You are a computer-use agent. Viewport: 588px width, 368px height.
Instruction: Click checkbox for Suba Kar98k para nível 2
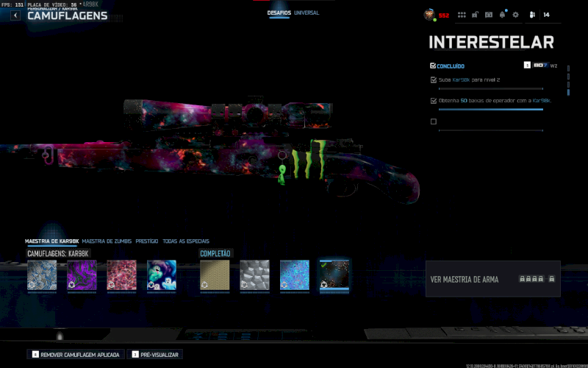pyautogui.click(x=434, y=80)
